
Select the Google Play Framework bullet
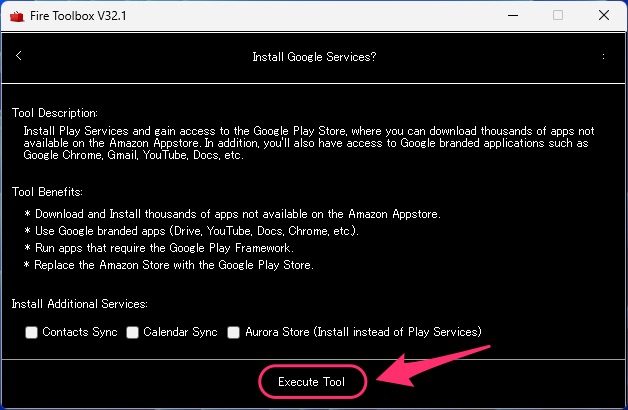(159, 248)
